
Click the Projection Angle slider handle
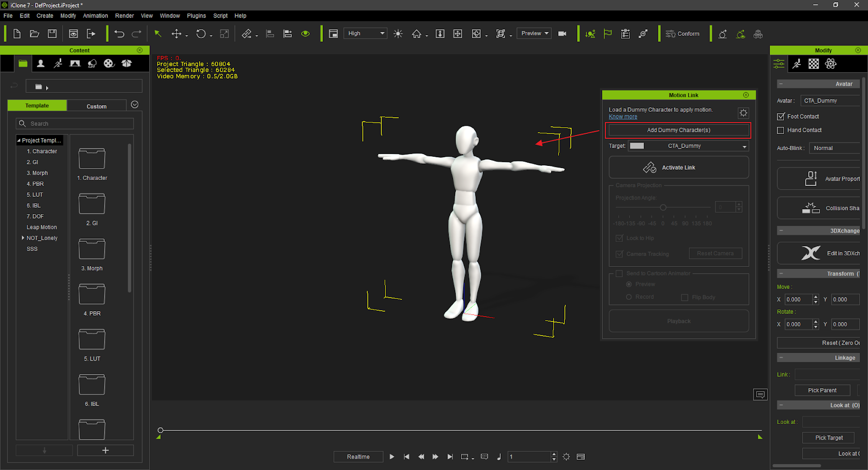point(663,208)
